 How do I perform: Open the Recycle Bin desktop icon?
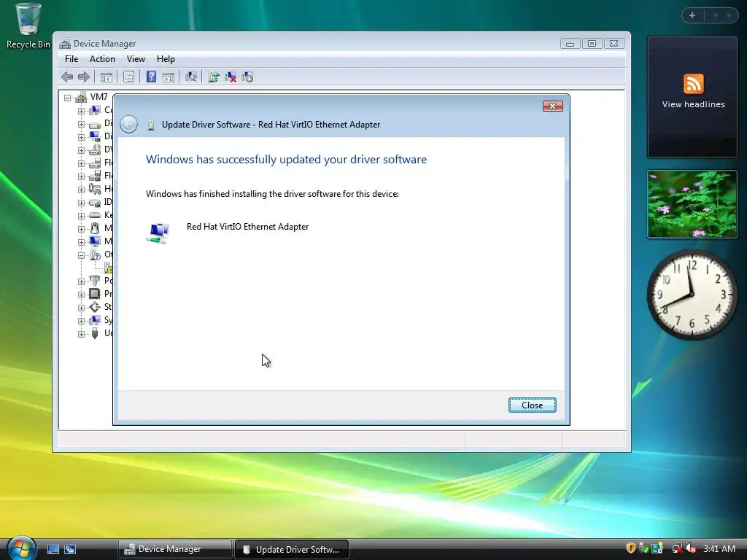tap(28, 26)
